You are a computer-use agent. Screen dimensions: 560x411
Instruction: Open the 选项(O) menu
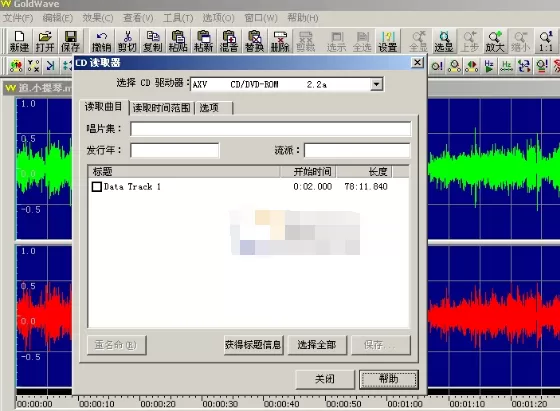(219, 18)
